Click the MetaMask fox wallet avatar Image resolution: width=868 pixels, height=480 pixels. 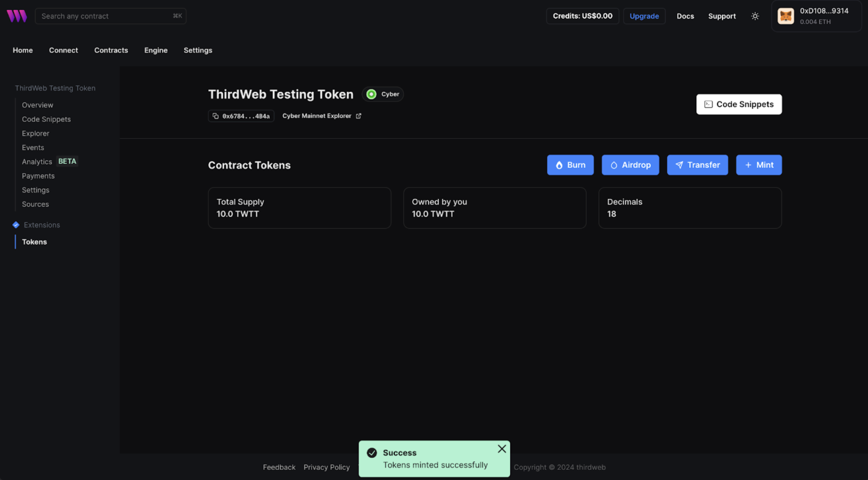tap(786, 16)
